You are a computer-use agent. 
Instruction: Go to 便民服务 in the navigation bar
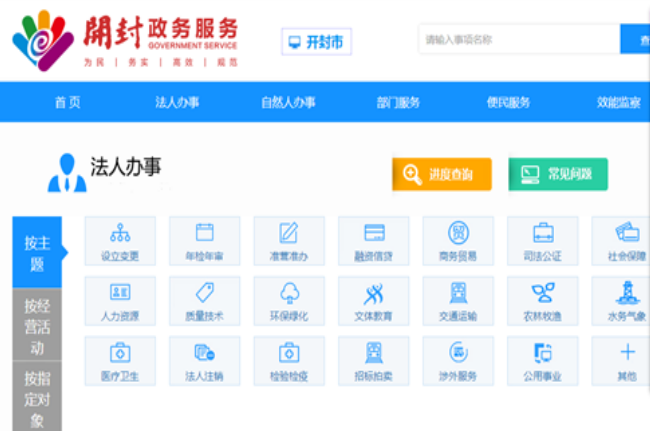tap(508, 102)
